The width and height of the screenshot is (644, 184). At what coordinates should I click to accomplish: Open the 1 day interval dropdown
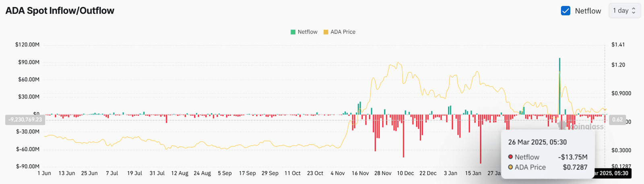click(624, 11)
